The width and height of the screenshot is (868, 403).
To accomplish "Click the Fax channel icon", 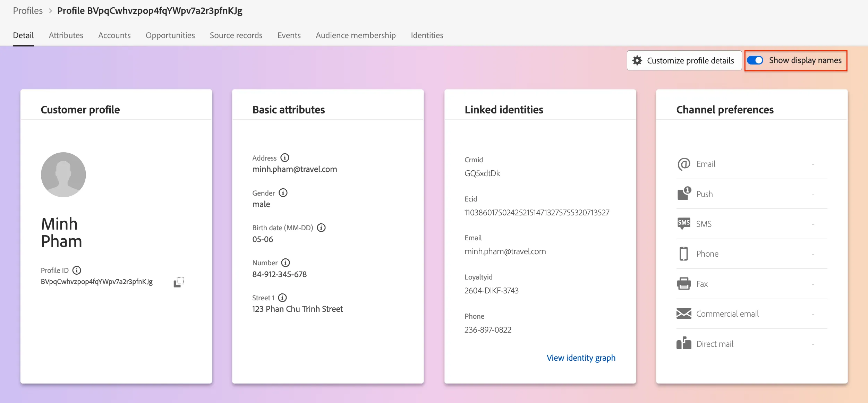I will pos(684,284).
